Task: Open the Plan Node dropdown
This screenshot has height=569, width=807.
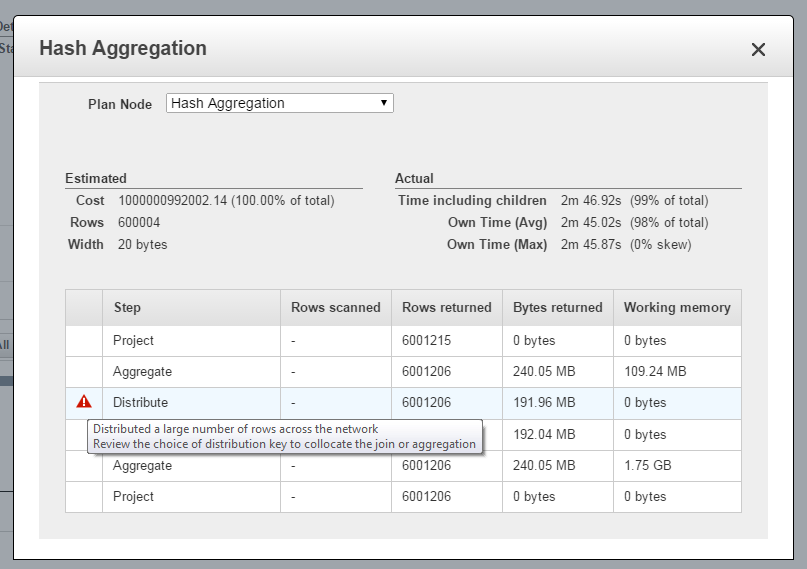Action: click(279, 103)
